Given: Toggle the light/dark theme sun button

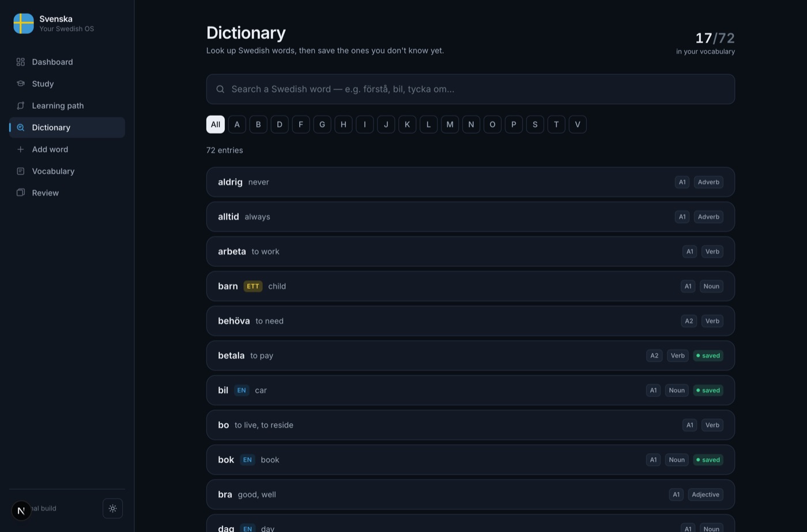Looking at the screenshot, I should pos(113,508).
